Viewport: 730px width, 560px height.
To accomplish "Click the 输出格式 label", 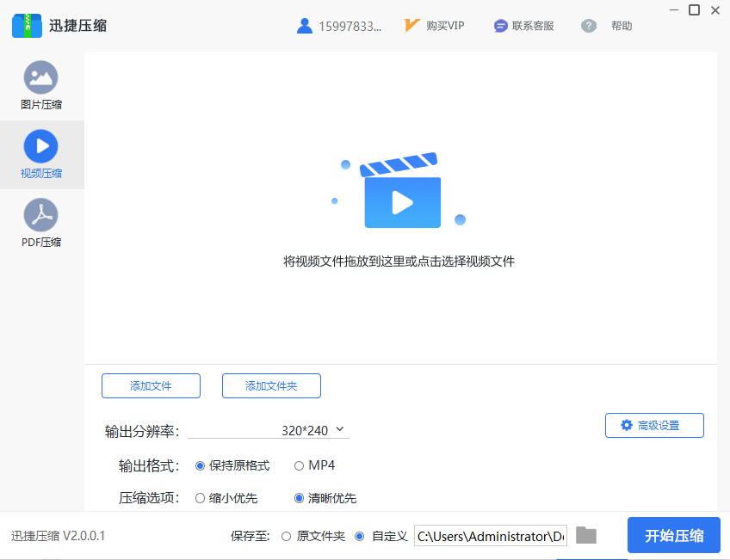I will (149, 465).
